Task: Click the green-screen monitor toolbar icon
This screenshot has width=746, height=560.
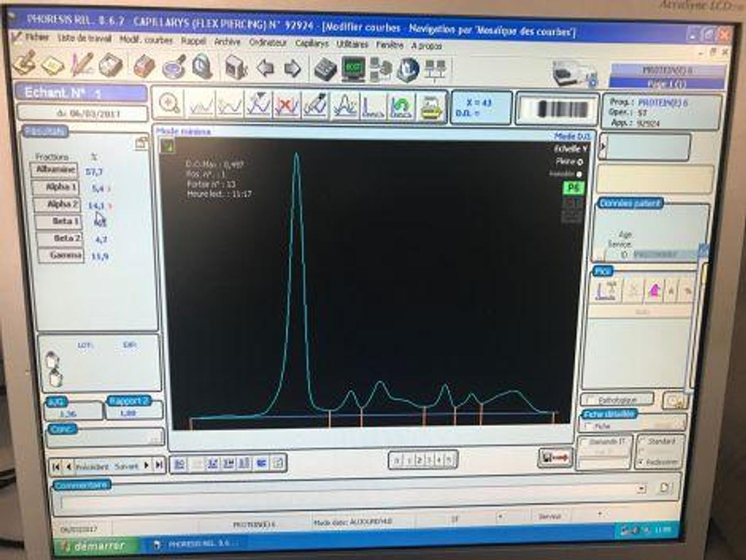Action: 353,68
